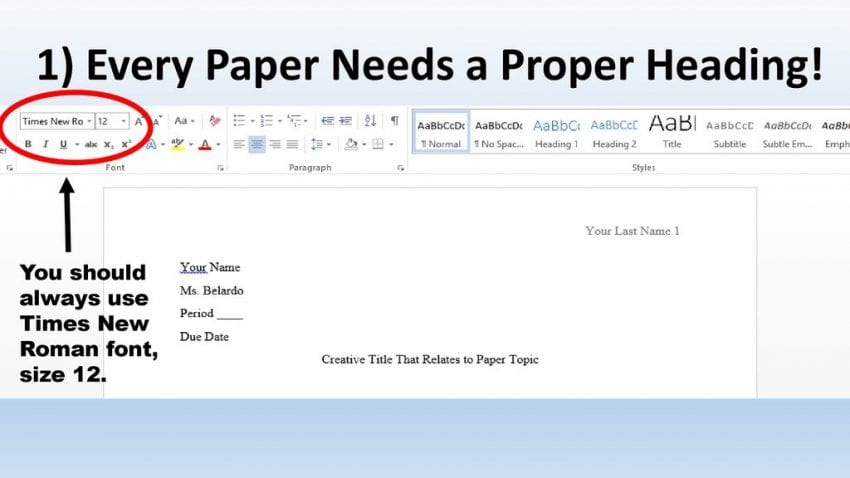The height and width of the screenshot is (478, 850).
Task: Apply Subscript formatting
Action: coord(109,145)
